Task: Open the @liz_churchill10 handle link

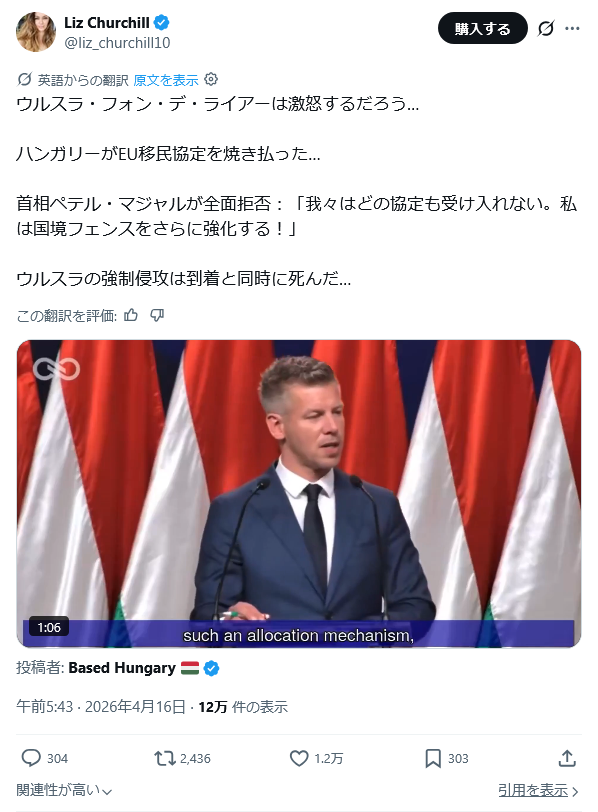Action: [x=117, y=43]
